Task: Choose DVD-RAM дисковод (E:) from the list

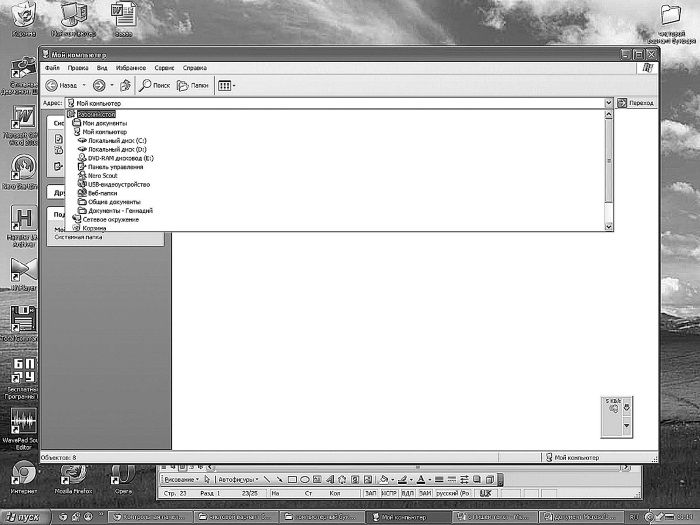Action: point(120,158)
